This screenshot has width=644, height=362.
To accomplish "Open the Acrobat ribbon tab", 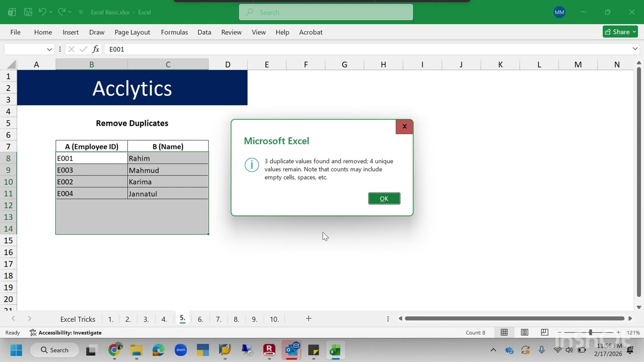I will [311, 32].
